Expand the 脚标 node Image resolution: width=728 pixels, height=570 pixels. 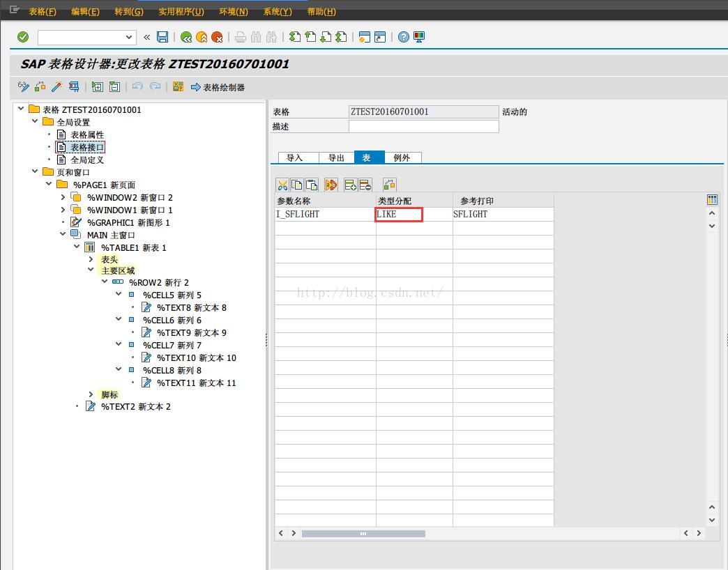tap(91, 394)
